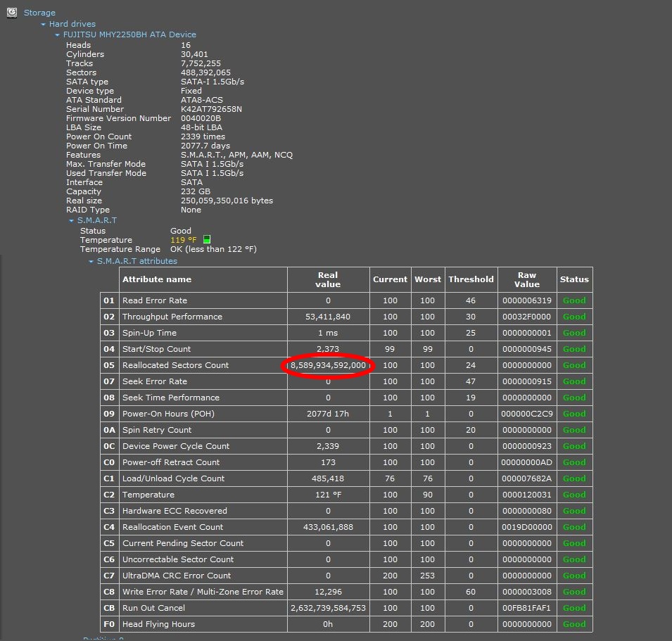Collapse the FUJITSU MHY2250BH ATA Device node
Viewport: 672px width, 641px height.
click(x=57, y=34)
